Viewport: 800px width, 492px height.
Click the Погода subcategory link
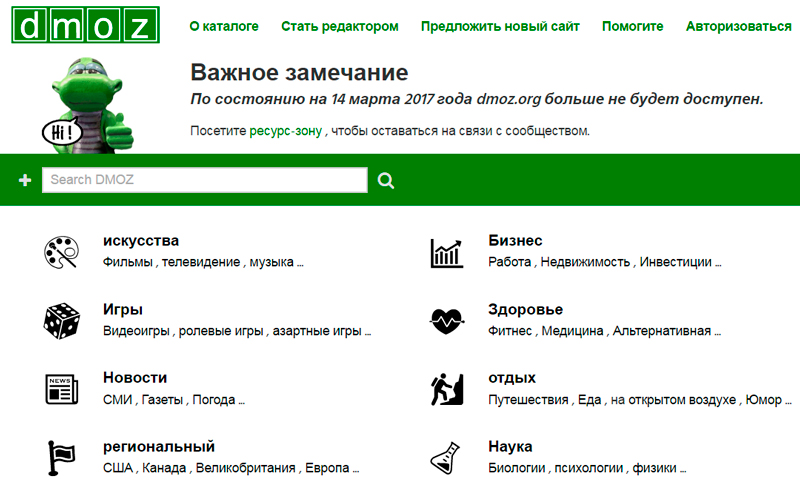tap(214, 400)
